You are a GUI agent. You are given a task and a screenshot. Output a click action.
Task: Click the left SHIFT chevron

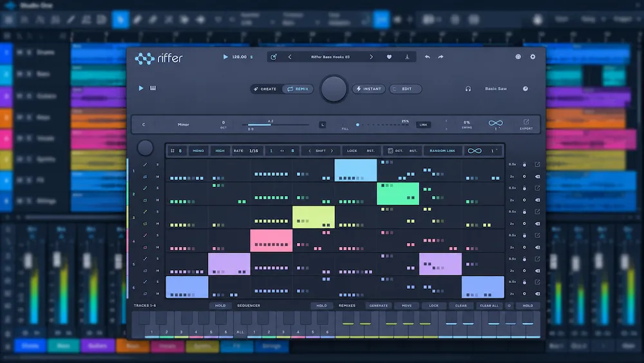tap(310, 151)
